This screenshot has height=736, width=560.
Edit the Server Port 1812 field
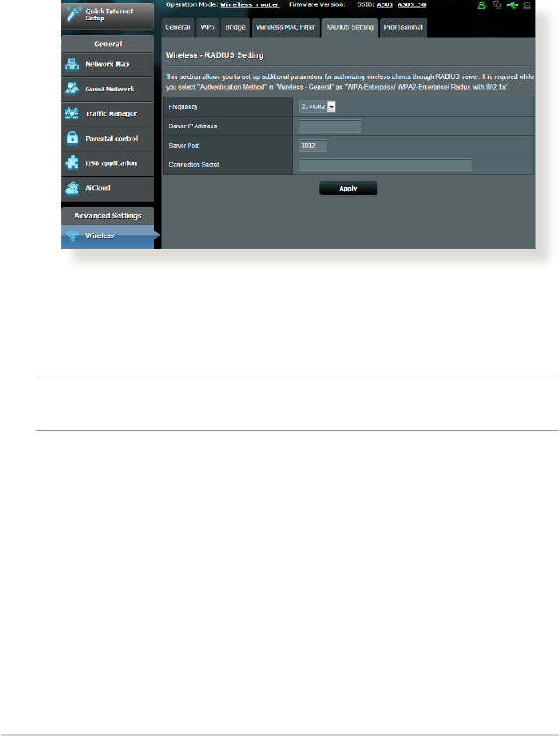point(312,146)
